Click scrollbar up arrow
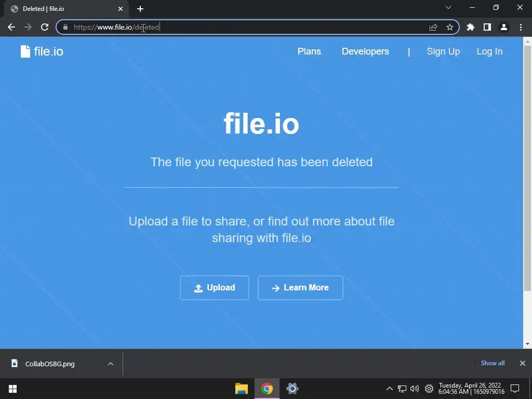Viewport: 532px width, 399px height. [x=527, y=41]
